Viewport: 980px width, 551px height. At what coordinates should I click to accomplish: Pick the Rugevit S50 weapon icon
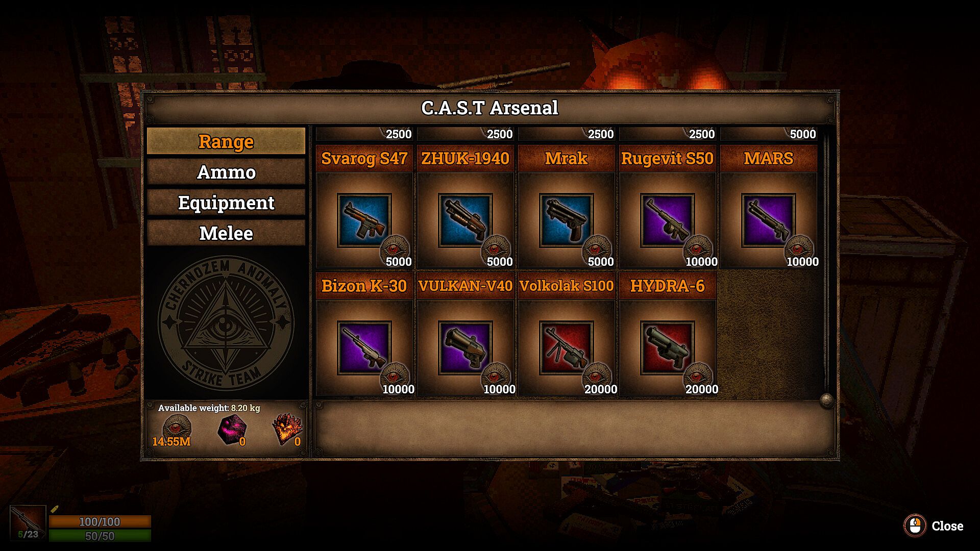[667, 220]
